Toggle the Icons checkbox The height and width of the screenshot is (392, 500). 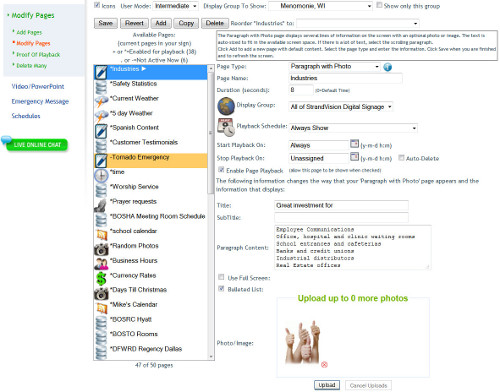click(x=97, y=5)
